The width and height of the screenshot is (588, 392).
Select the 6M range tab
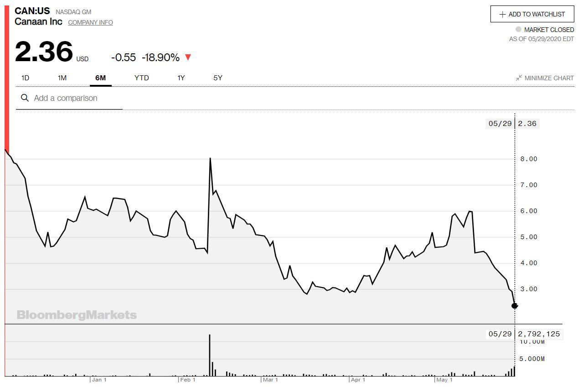(x=100, y=78)
